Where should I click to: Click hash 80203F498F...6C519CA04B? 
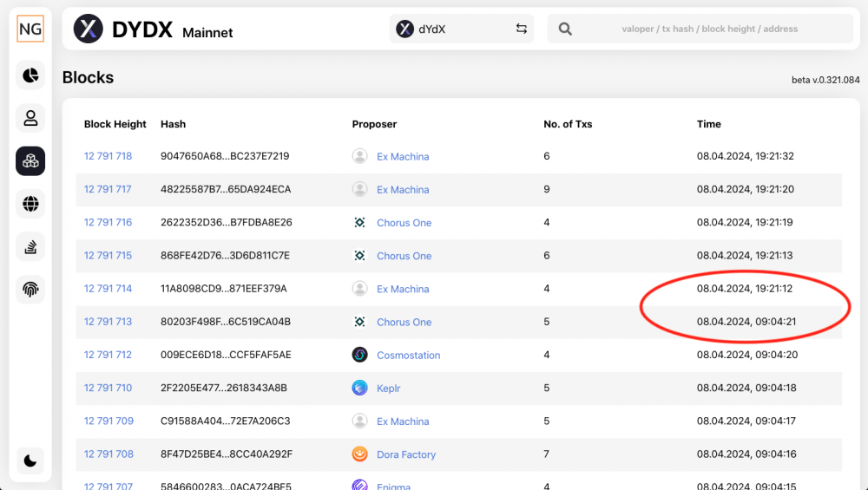coord(226,322)
